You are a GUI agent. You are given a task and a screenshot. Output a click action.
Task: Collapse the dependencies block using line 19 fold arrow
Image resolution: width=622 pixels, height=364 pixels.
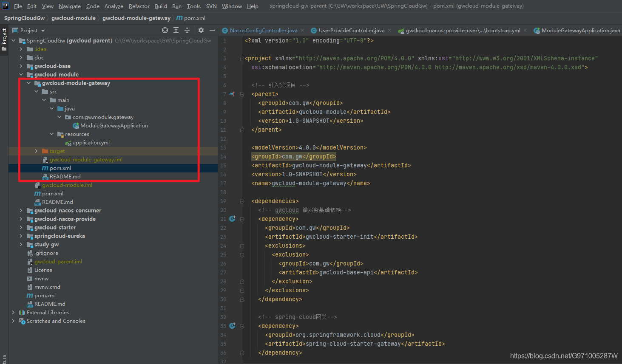(x=241, y=201)
